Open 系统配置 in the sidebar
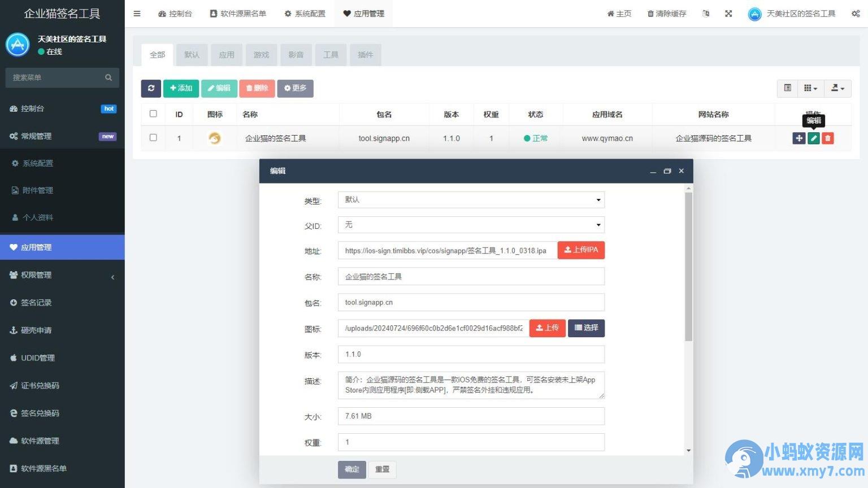The height and width of the screenshot is (488, 868). [x=62, y=163]
